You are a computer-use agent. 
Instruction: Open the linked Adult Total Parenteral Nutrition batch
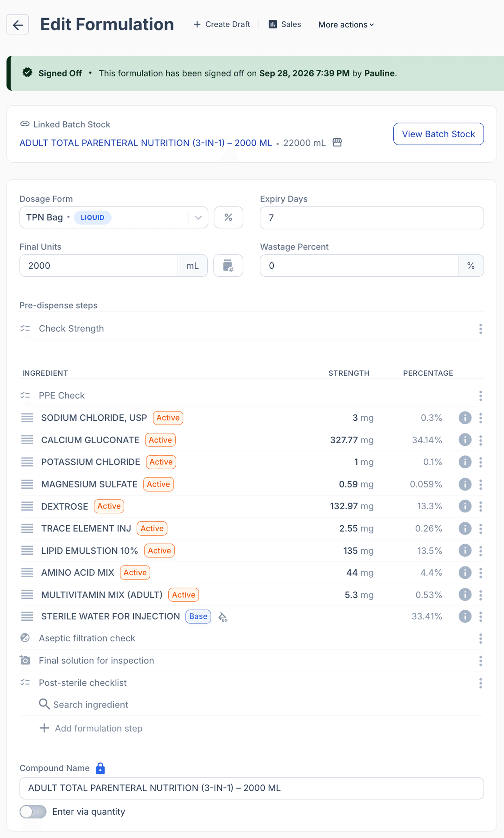(146, 143)
